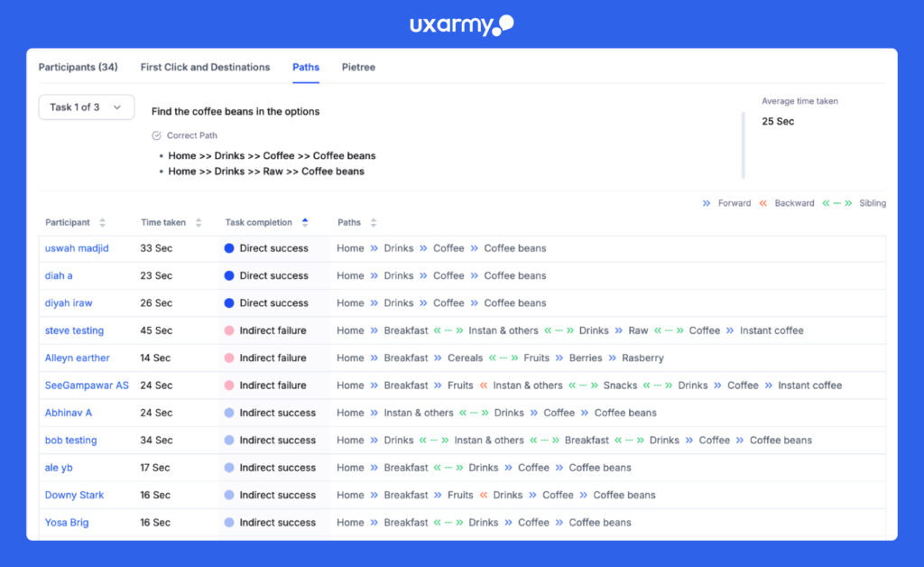The image size is (924, 567).
Task: Click the Forward legend arrow icon
Action: [x=707, y=203]
